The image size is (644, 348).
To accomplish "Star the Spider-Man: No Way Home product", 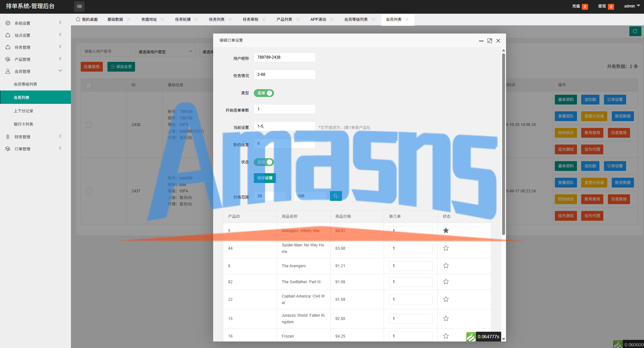I will click(x=446, y=248).
